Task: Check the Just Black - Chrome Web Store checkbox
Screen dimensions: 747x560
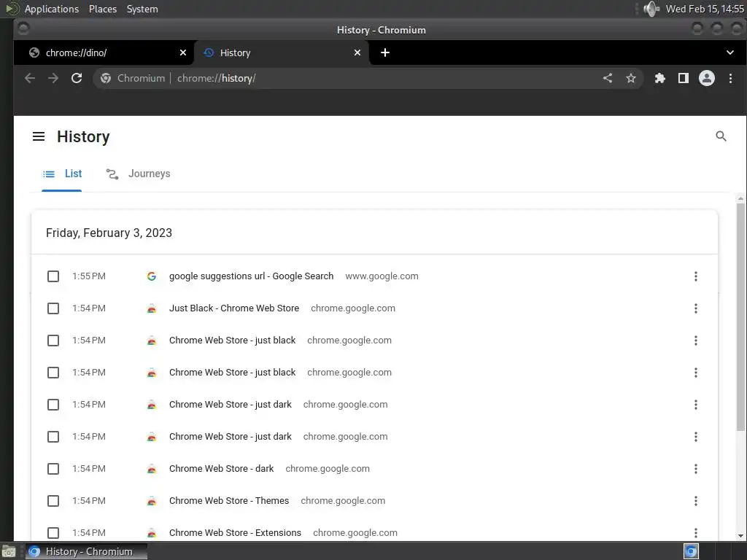Action: (x=53, y=308)
